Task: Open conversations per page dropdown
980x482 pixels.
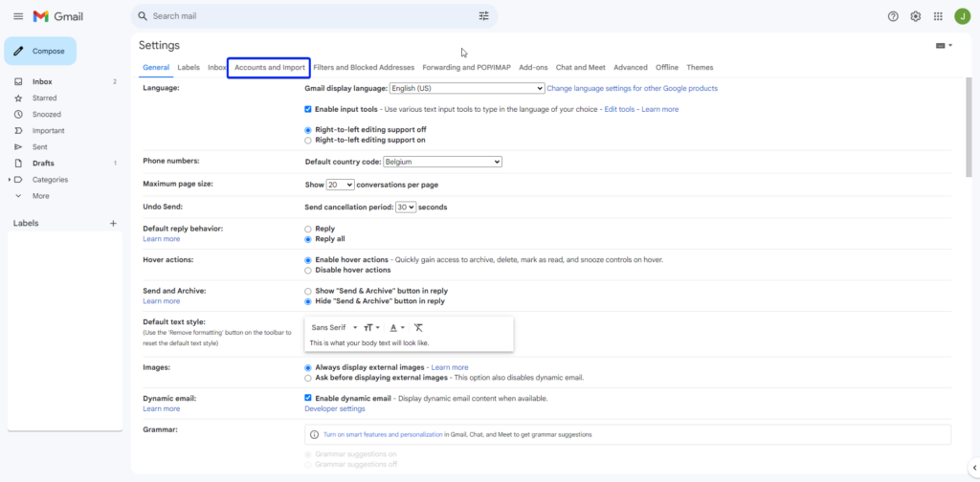Action: [340, 184]
